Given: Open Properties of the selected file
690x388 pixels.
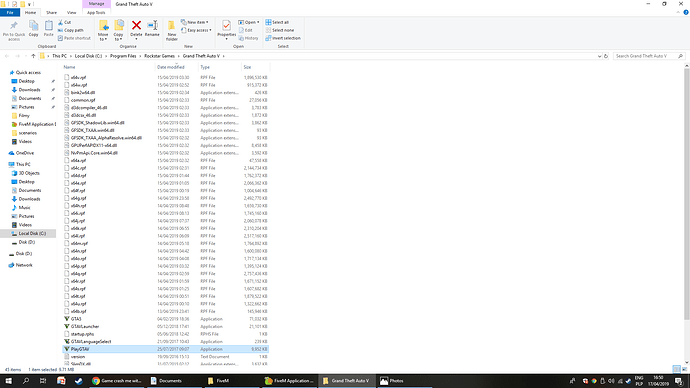Looking at the screenshot, I should pyautogui.click(x=227, y=29).
